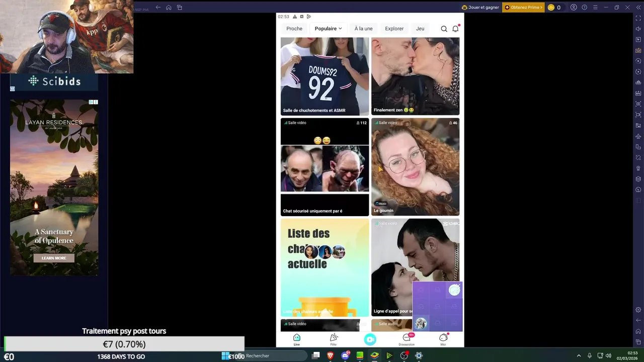Click LEARN MORE in the Layan Residences ad
The image size is (644, 362).
tap(54, 258)
